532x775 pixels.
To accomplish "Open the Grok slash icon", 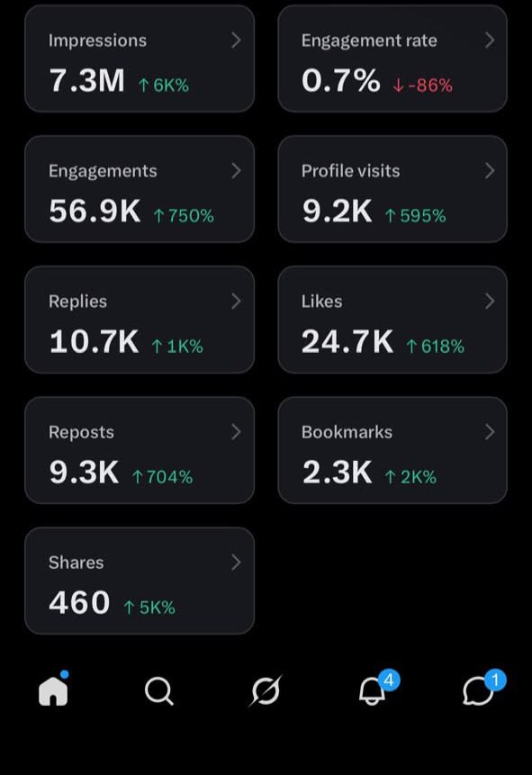I will 266,690.
